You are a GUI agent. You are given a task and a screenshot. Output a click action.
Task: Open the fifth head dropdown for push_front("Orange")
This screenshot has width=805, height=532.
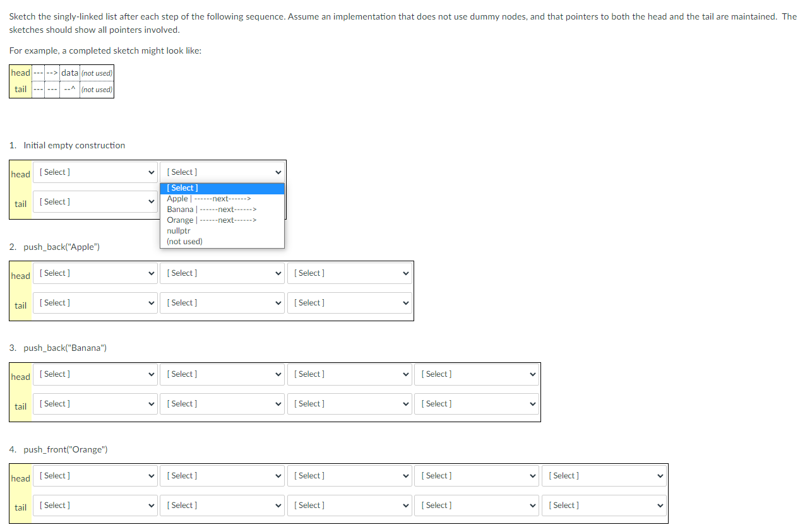click(x=604, y=475)
